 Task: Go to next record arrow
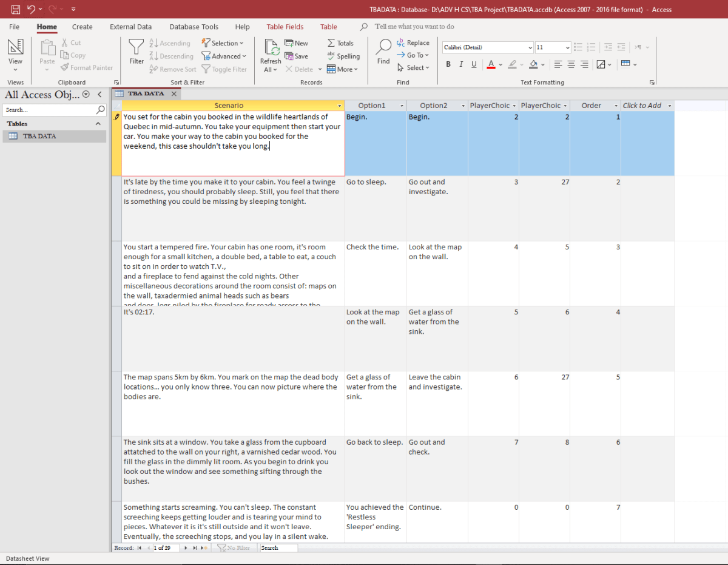point(186,547)
